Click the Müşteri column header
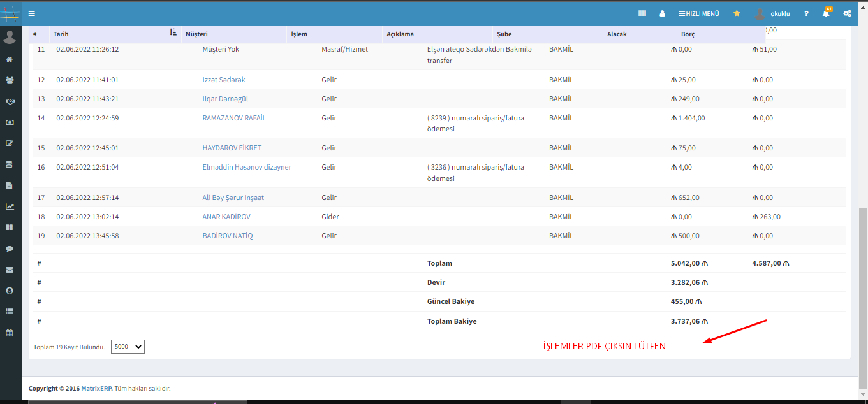Viewport: 868px width, 404px height. click(x=196, y=34)
